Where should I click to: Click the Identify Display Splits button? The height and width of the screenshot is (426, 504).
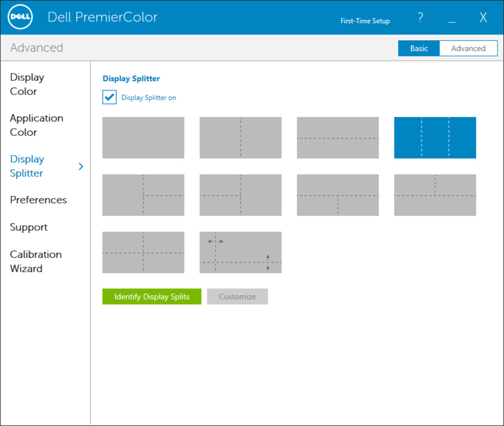pos(152,296)
